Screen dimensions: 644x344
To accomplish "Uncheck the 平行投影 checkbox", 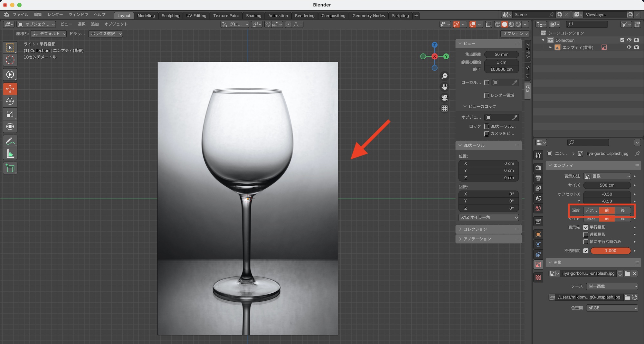I will [586, 227].
